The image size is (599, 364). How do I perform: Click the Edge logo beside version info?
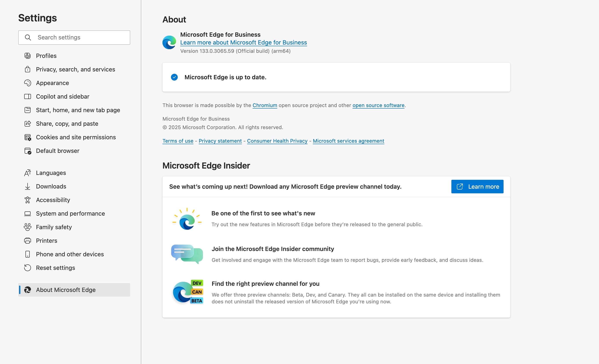tap(169, 42)
